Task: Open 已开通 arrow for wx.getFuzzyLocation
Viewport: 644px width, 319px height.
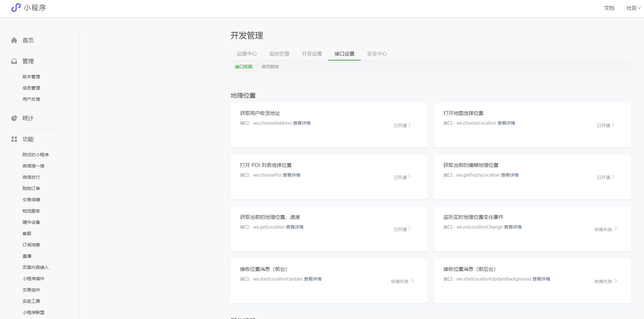Action: coord(613,177)
